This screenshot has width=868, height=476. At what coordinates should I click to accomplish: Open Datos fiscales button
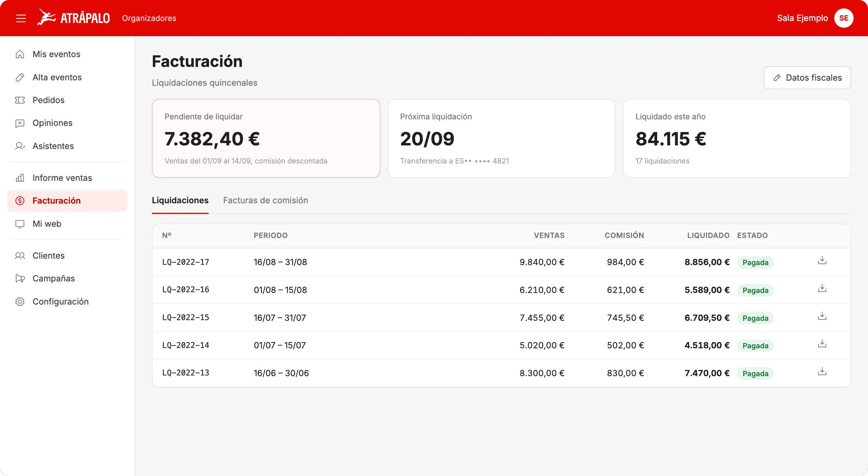click(807, 78)
